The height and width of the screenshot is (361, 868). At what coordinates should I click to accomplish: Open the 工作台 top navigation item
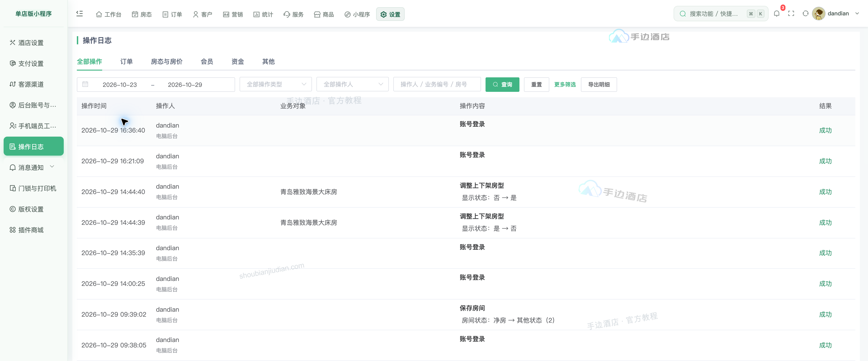pyautogui.click(x=108, y=14)
